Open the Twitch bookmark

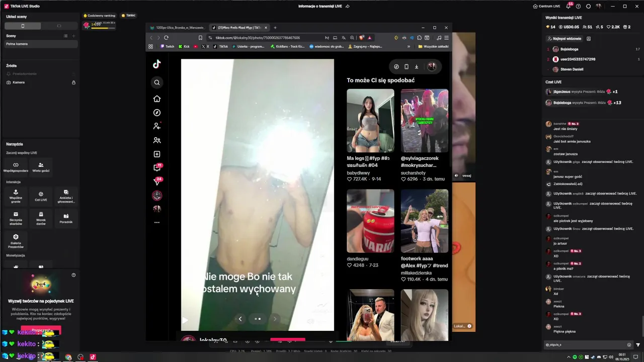click(x=168, y=46)
